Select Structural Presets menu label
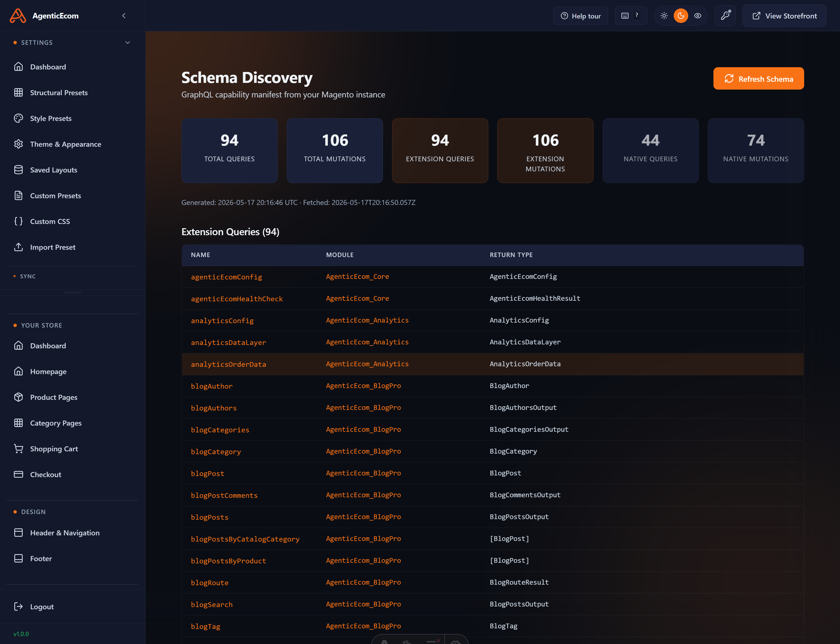This screenshot has width=840, height=644. click(59, 92)
